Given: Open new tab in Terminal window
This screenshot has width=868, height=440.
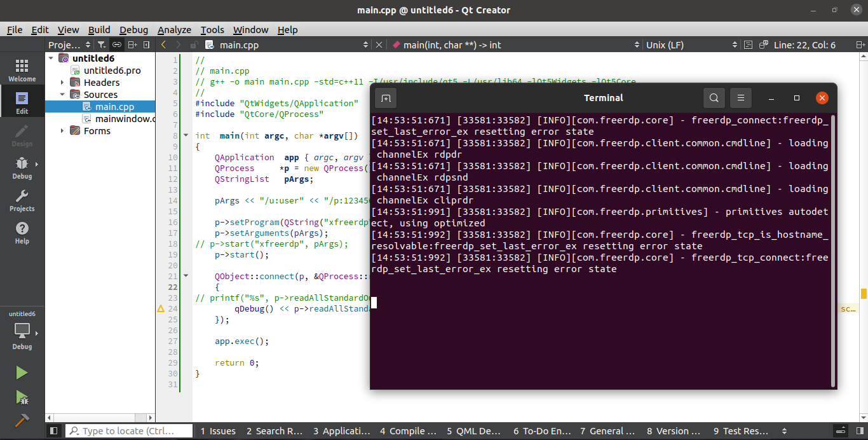Looking at the screenshot, I should coord(385,98).
